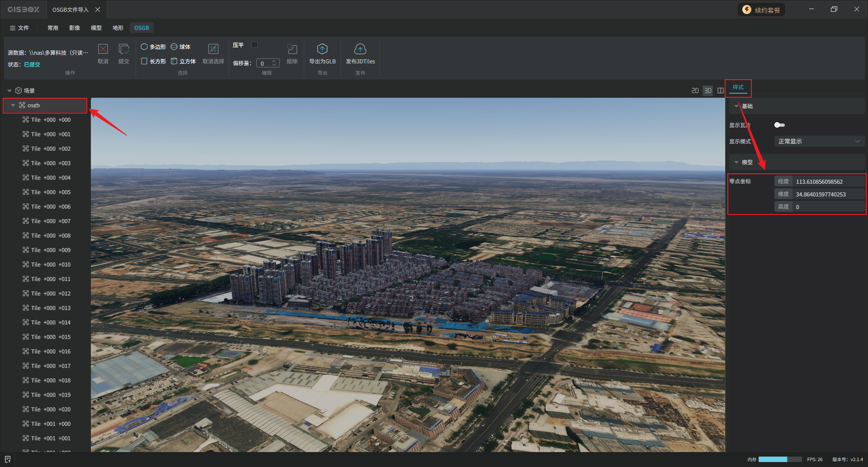Toggle the show tiles (显示瓦片) switch

coord(779,125)
